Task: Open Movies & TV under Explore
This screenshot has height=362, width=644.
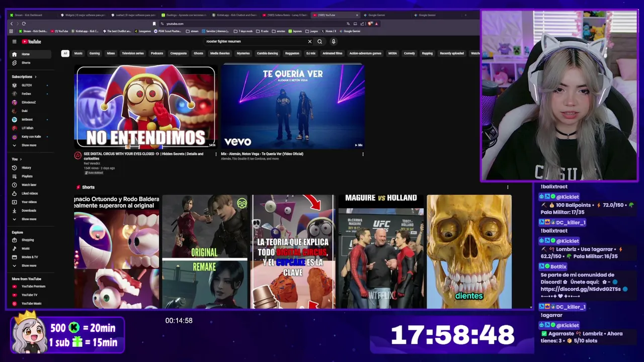Action: click(31, 257)
